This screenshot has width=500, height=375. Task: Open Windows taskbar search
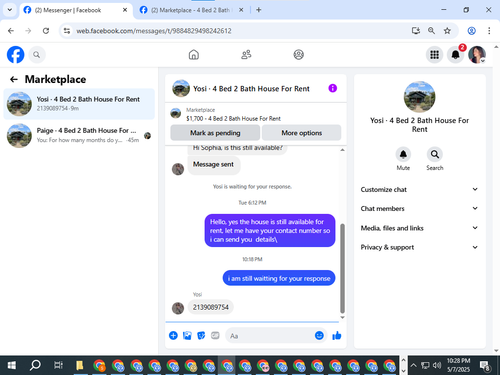(x=35, y=365)
